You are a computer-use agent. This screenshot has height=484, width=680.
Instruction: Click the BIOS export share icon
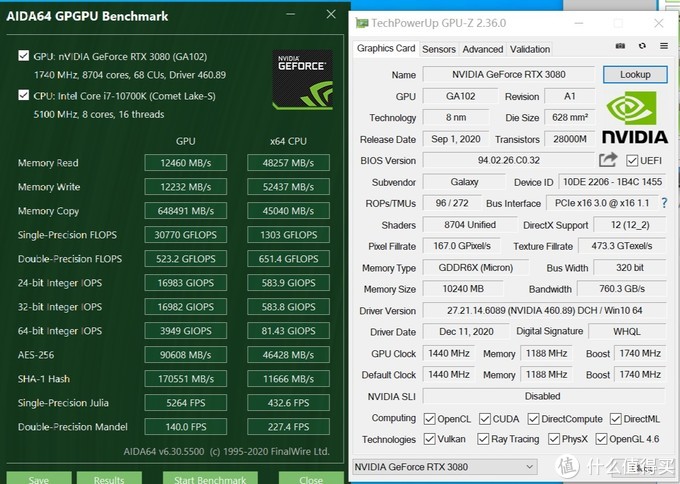click(x=608, y=160)
